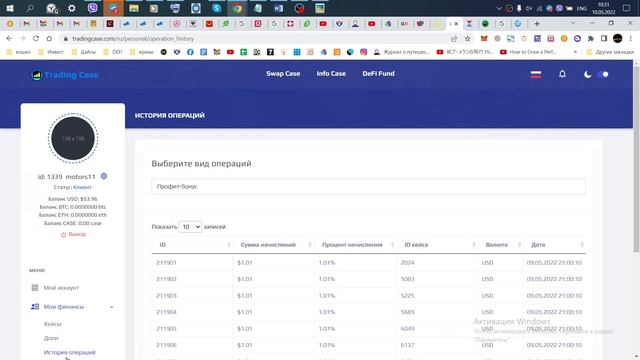Open the How to Draw a Perf... bookmark
The width and height of the screenshot is (640, 360).
click(x=529, y=52)
